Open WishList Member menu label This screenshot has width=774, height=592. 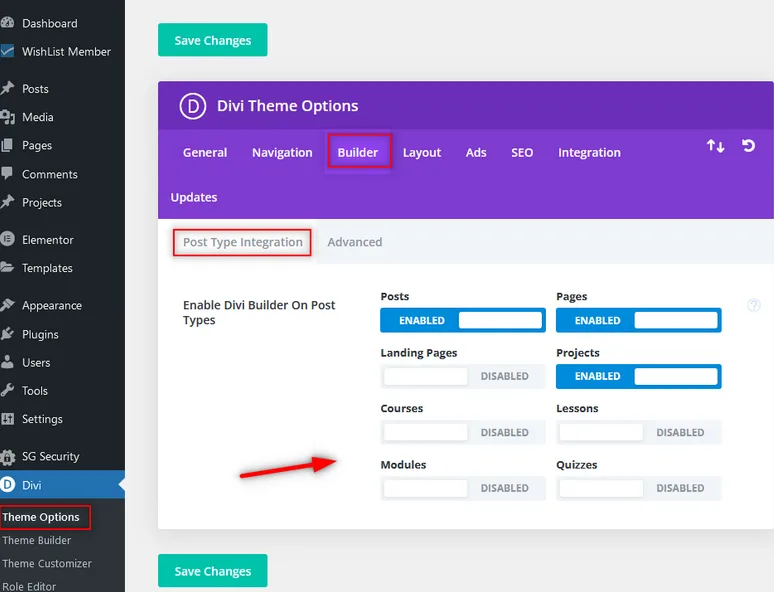pyautogui.click(x=66, y=51)
